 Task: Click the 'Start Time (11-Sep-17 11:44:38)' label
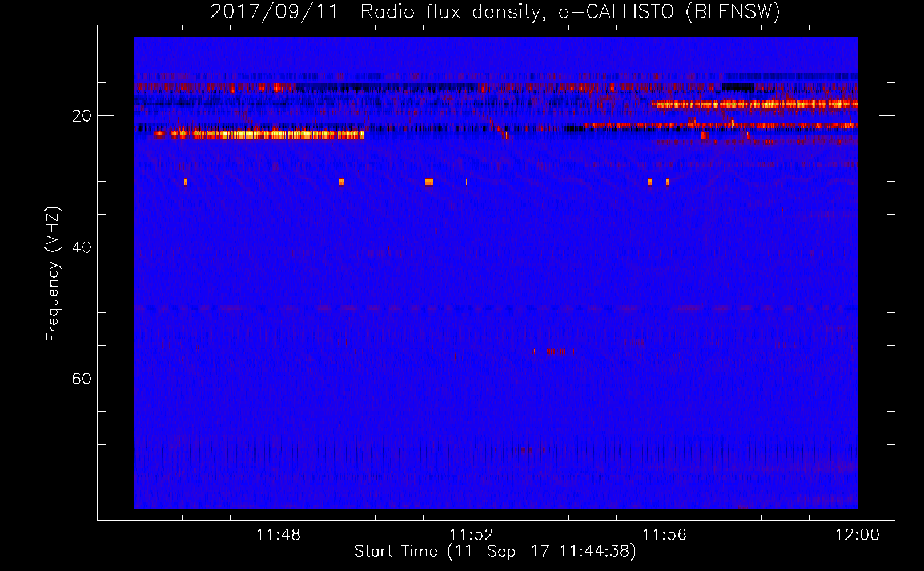[x=495, y=552]
